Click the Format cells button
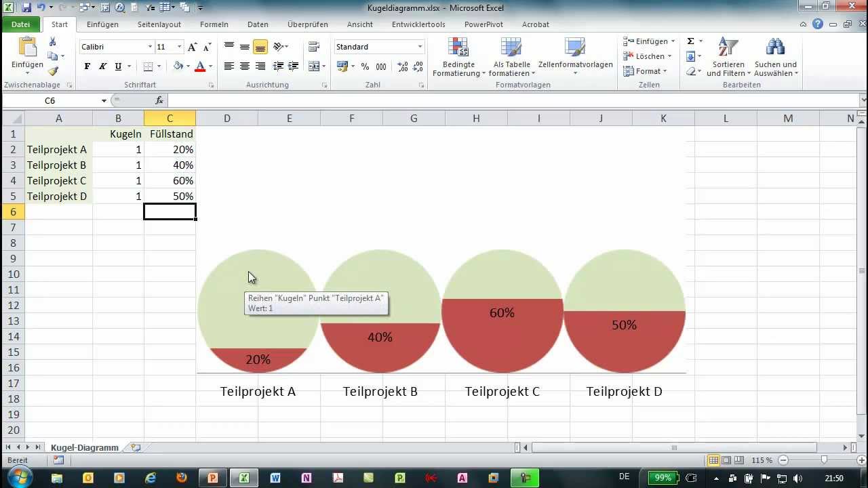The height and width of the screenshot is (488, 868). tap(645, 71)
